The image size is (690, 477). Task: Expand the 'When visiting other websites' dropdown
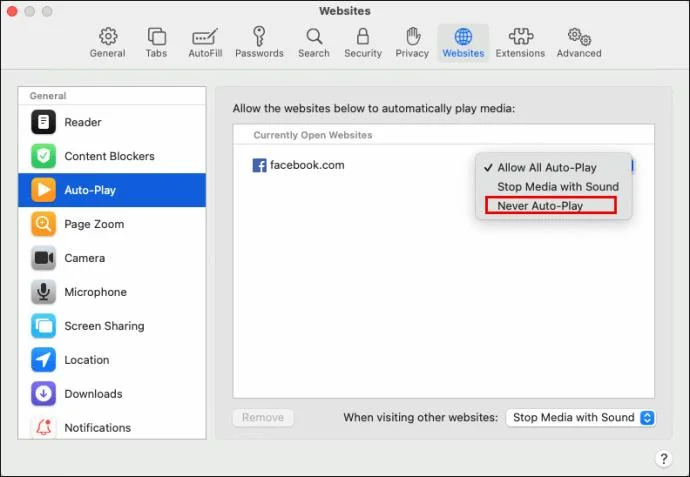581,417
